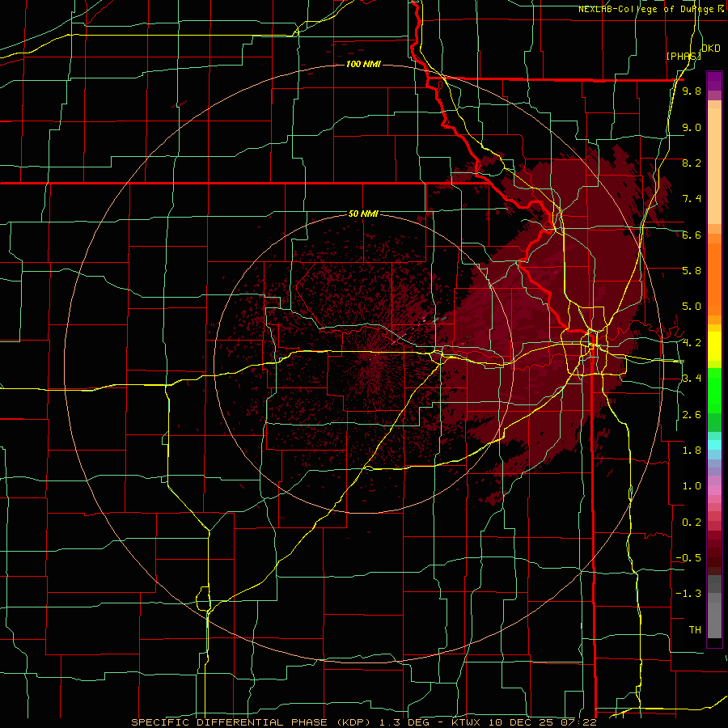This screenshot has height=728, width=728.
Task: Click the 0.2 legend value
Action: point(692,523)
